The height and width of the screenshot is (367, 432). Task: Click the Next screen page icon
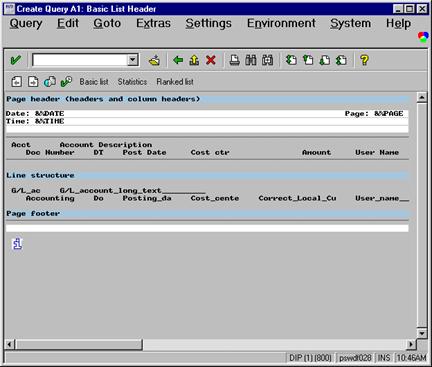pyautogui.click(x=33, y=82)
